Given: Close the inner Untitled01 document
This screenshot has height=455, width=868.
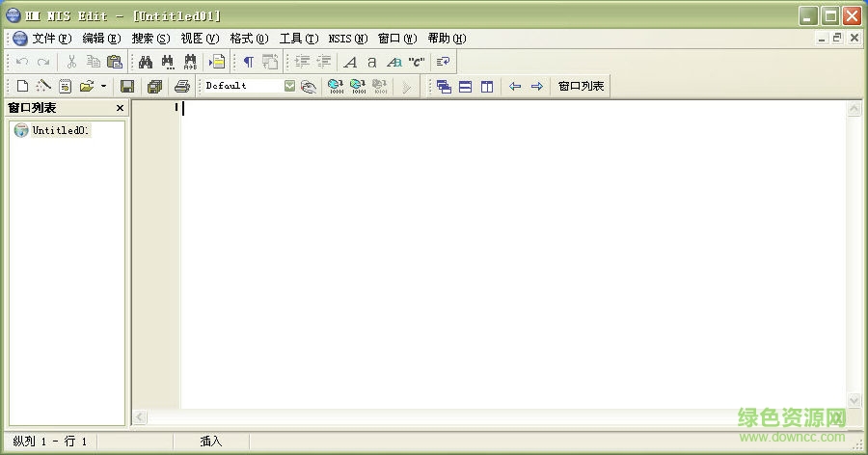Looking at the screenshot, I should 854,38.
